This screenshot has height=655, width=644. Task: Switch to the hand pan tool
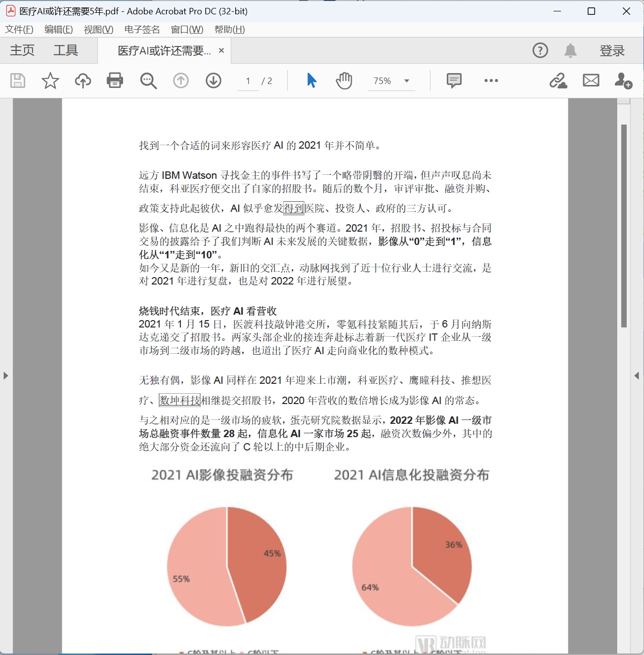tap(344, 81)
